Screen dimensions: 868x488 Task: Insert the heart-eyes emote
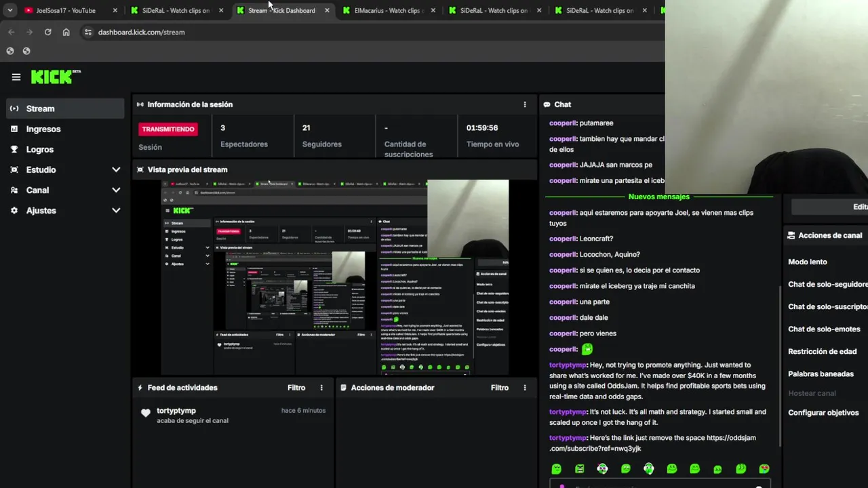pyautogui.click(x=764, y=468)
